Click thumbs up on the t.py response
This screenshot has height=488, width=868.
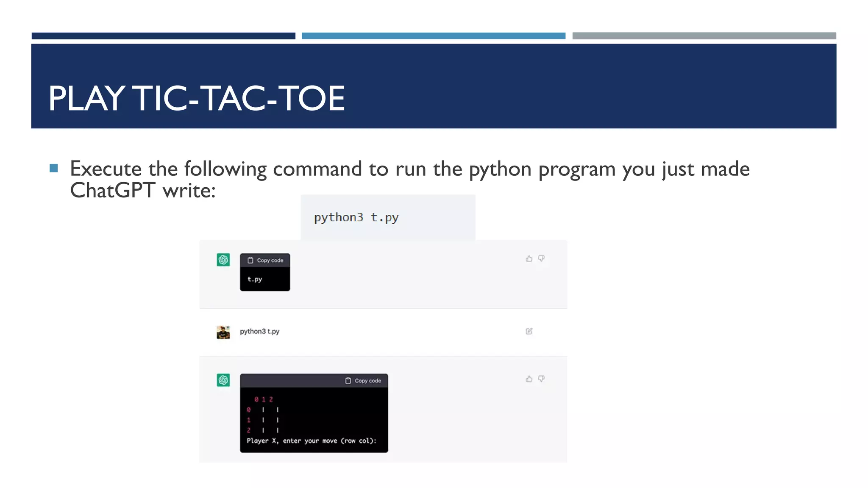[x=529, y=258]
